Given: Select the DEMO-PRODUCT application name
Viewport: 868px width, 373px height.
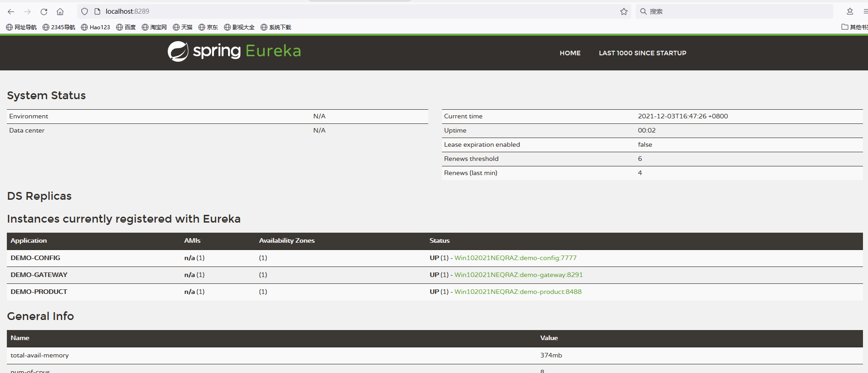Looking at the screenshot, I should click(x=39, y=292).
